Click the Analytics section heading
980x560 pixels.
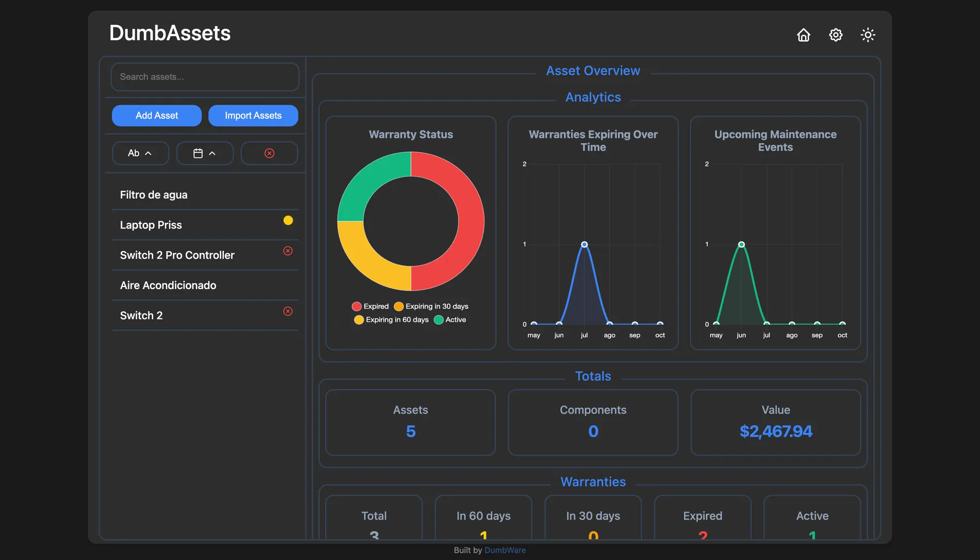[593, 97]
